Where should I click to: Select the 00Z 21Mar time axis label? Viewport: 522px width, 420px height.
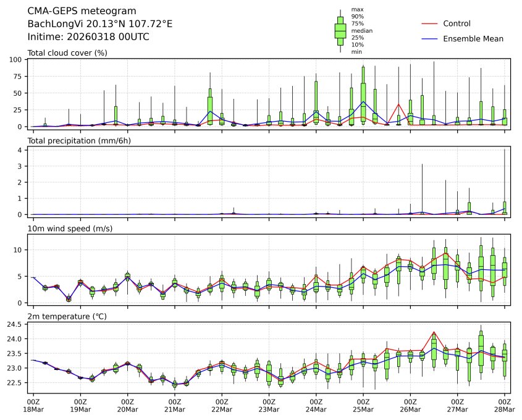pyautogui.click(x=175, y=406)
